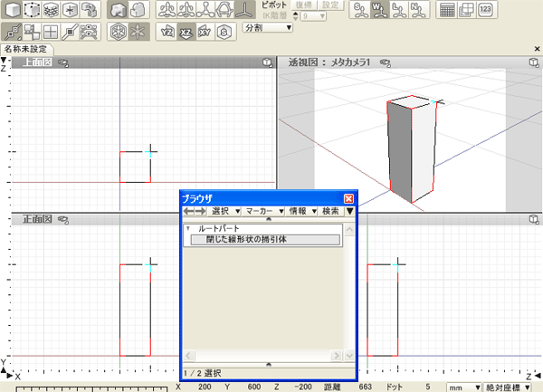Click camera control icon beside 上面図 label
Viewport: 543px width, 392px height.
(x=63, y=63)
